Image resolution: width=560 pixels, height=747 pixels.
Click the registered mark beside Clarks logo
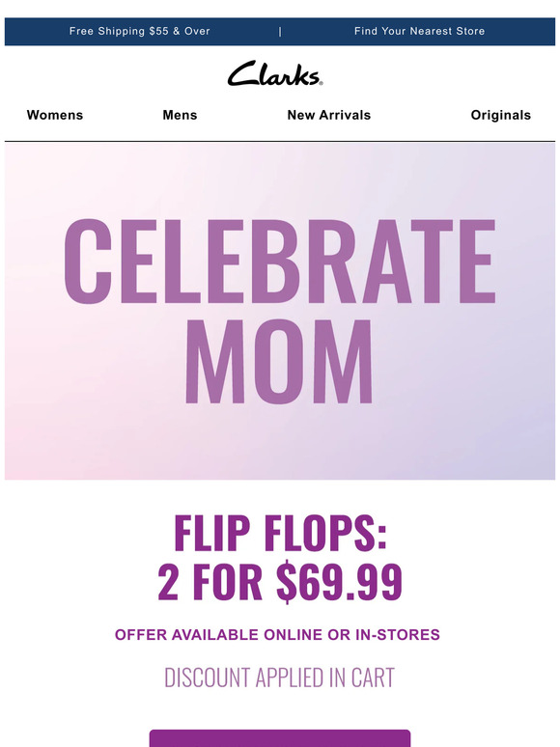(x=321, y=83)
